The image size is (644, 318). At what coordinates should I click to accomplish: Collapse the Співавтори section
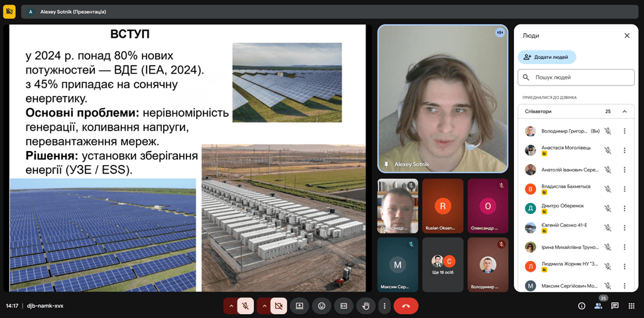pyautogui.click(x=624, y=111)
